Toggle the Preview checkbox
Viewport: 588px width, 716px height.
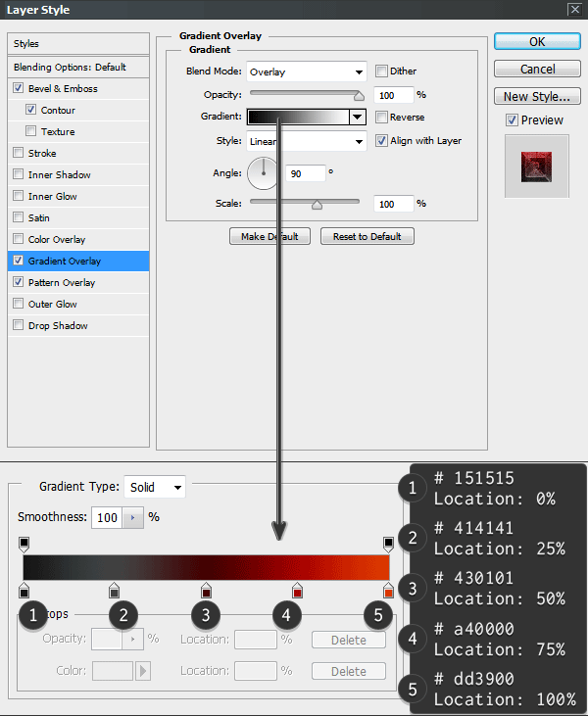pos(512,120)
